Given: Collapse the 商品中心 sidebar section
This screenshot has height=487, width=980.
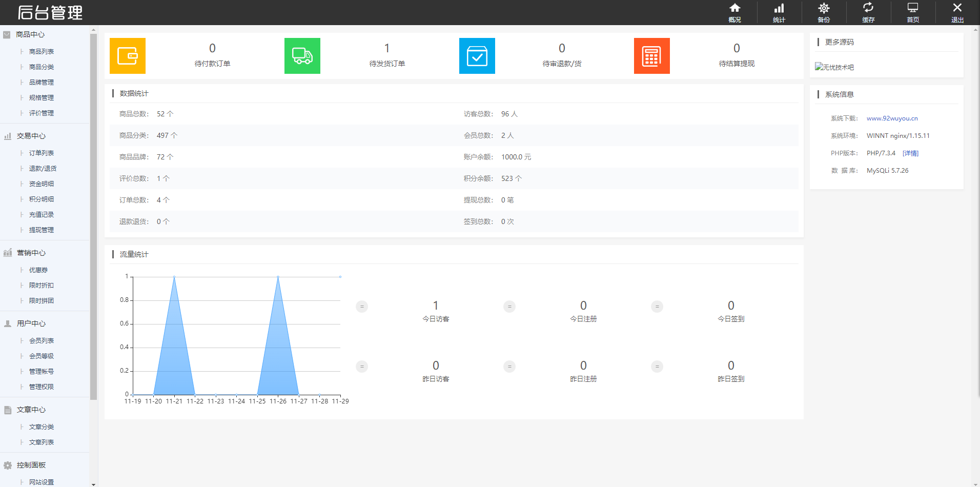Looking at the screenshot, I should pos(30,34).
